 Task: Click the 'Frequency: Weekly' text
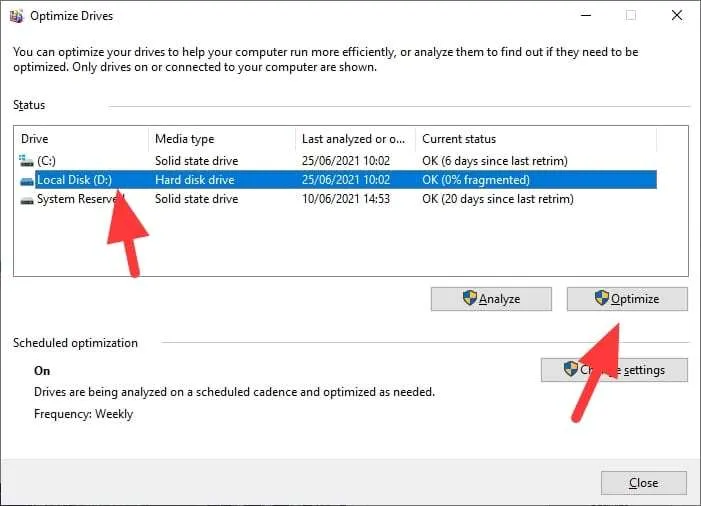coord(83,414)
